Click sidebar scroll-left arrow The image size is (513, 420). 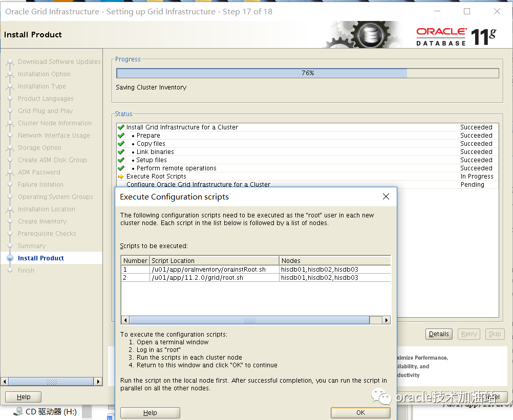coord(5,382)
